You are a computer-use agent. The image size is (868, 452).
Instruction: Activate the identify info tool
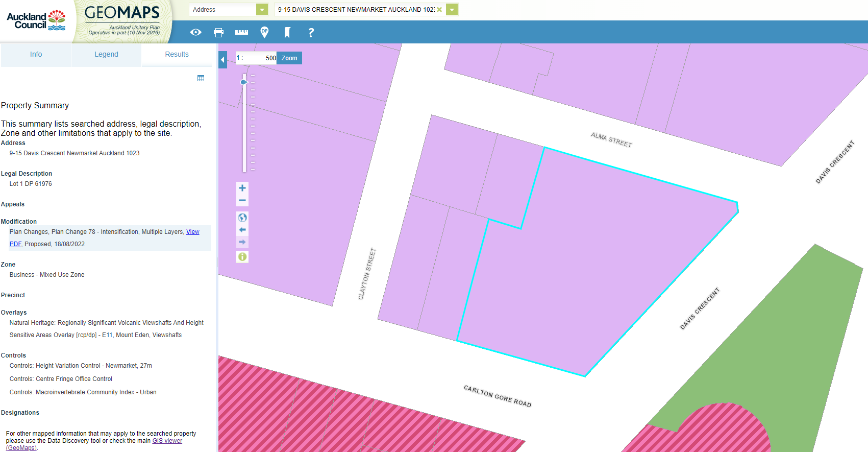tap(242, 256)
